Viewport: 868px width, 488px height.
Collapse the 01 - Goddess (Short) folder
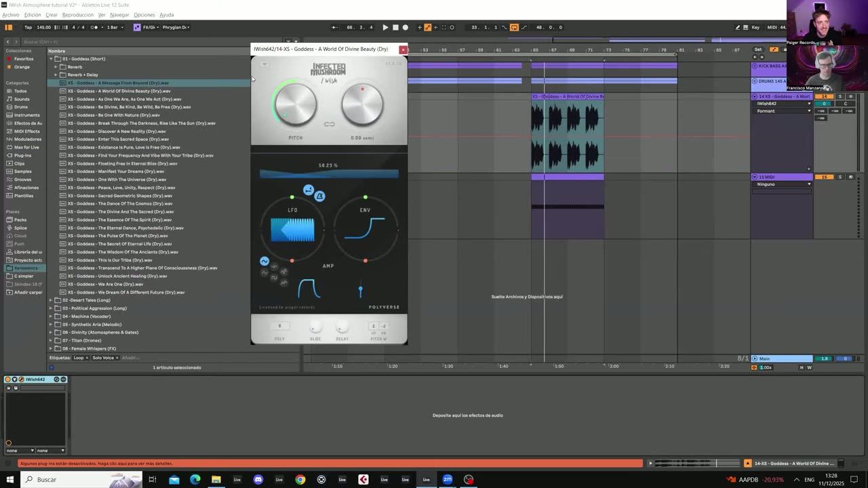coord(51,59)
